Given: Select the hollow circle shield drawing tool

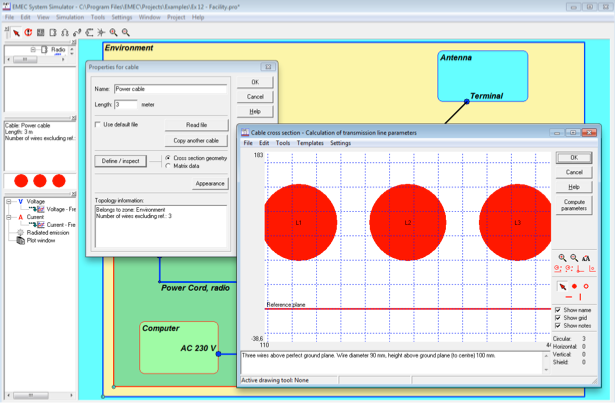Looking at the screenshot, I should [586, 286].
